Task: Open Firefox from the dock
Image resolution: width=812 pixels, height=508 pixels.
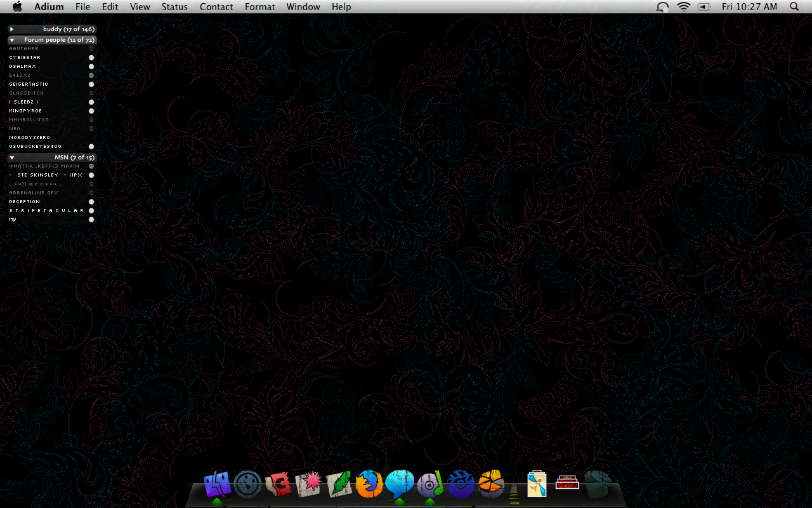Action: click(x=369, y=484)
